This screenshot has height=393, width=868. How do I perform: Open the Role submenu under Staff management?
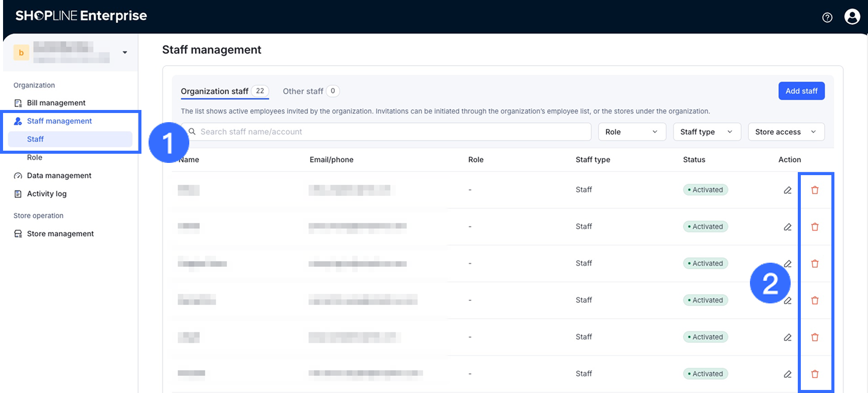(x=35, y=157)
